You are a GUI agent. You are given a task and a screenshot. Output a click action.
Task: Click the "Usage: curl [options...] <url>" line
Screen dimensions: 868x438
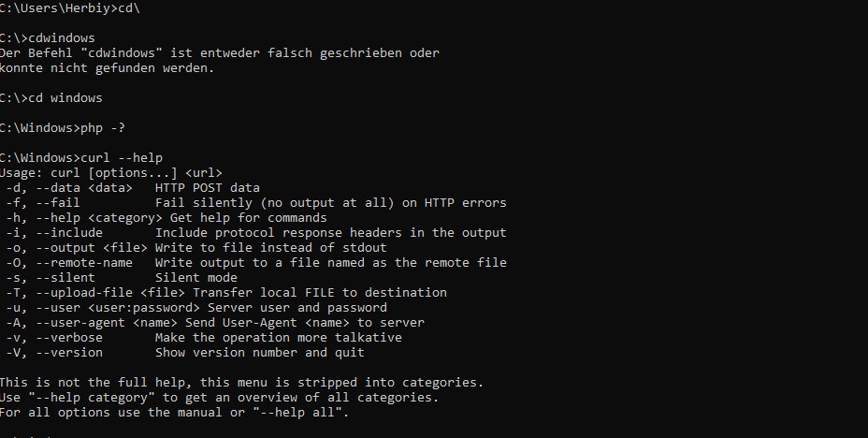(x=110, y=172)
